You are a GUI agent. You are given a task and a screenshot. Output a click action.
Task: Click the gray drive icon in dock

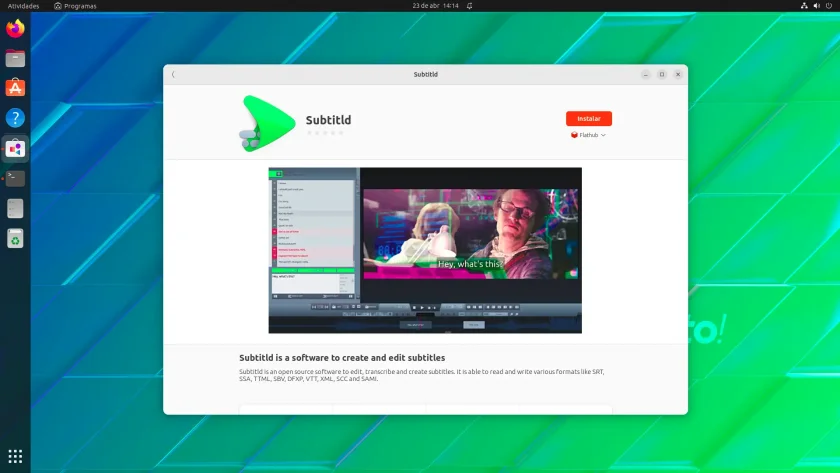(x=15, y=208)
